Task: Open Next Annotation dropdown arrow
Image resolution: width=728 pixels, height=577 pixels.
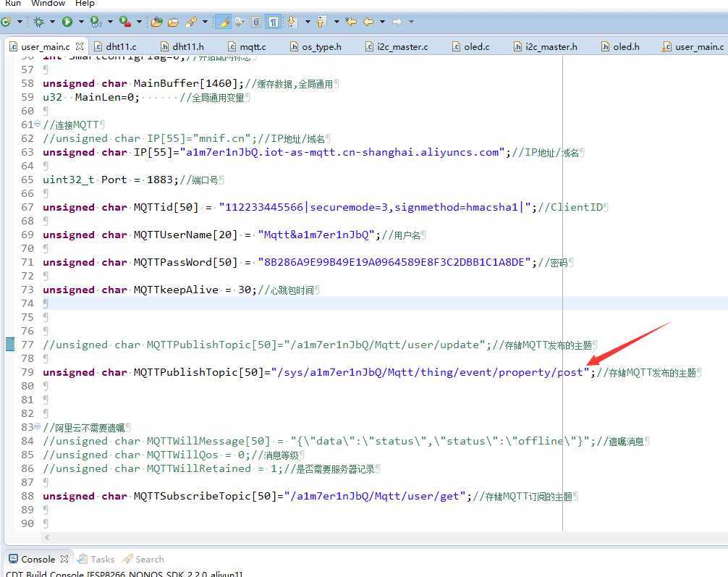Action: (308, 22)
